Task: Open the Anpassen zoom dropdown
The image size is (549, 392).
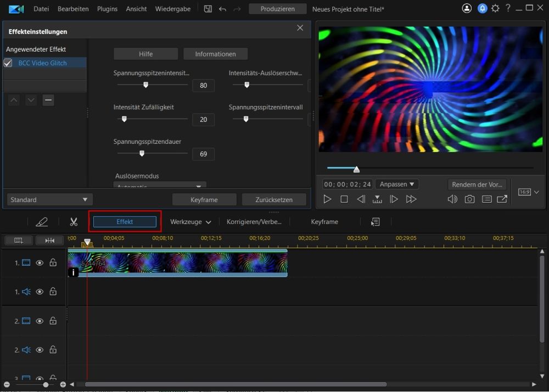Action: [x=397, y=184]
